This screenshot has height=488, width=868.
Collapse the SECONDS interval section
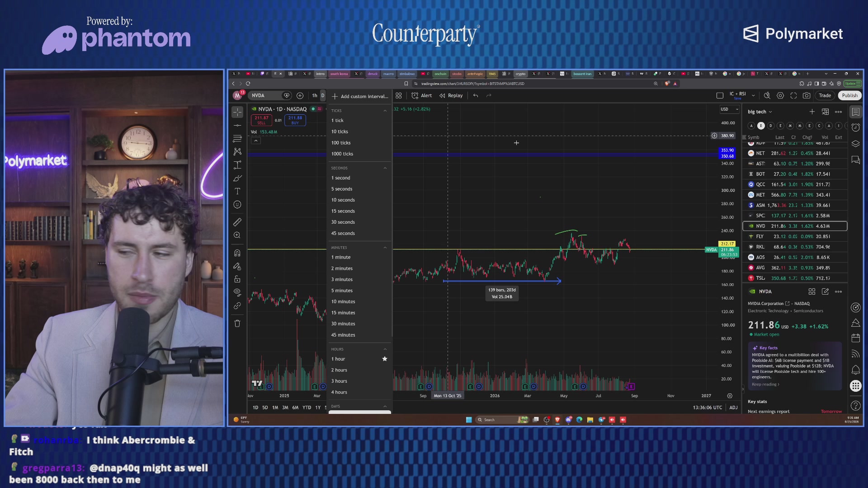(x=385, y=168)
